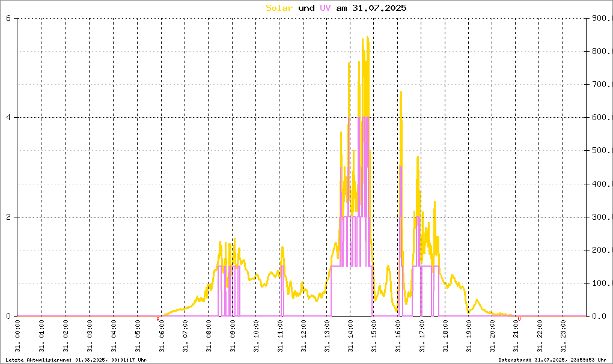Click left axis label '2'
613x364 pixels.
click(x=8, y=217)
